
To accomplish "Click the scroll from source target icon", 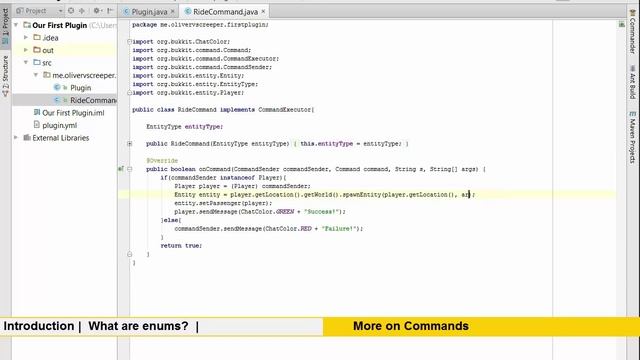I will click(71, 11).
